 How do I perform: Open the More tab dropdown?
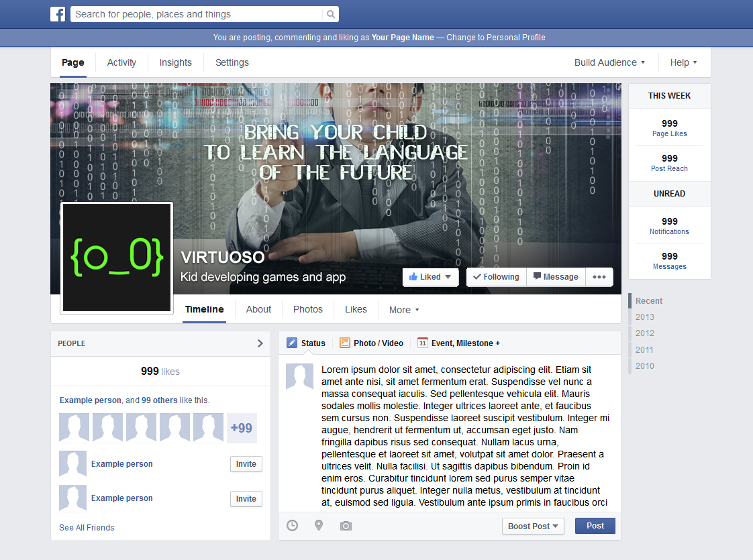404,310
